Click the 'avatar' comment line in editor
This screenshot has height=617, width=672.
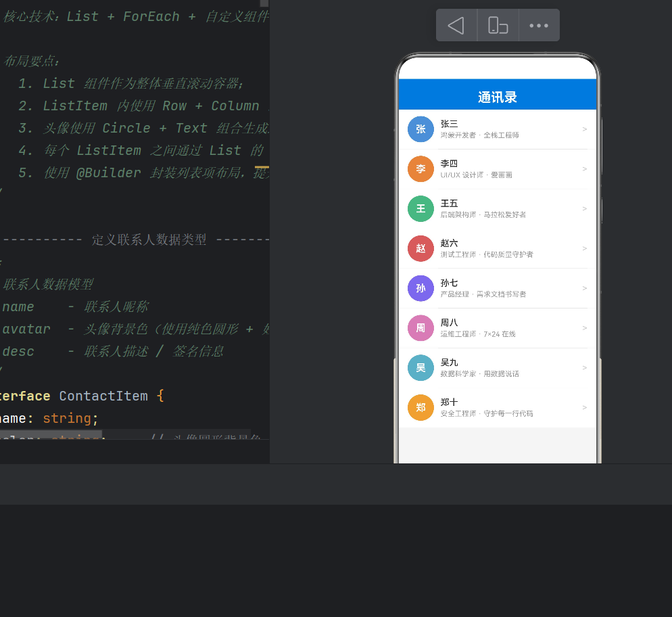coord(135,329)
